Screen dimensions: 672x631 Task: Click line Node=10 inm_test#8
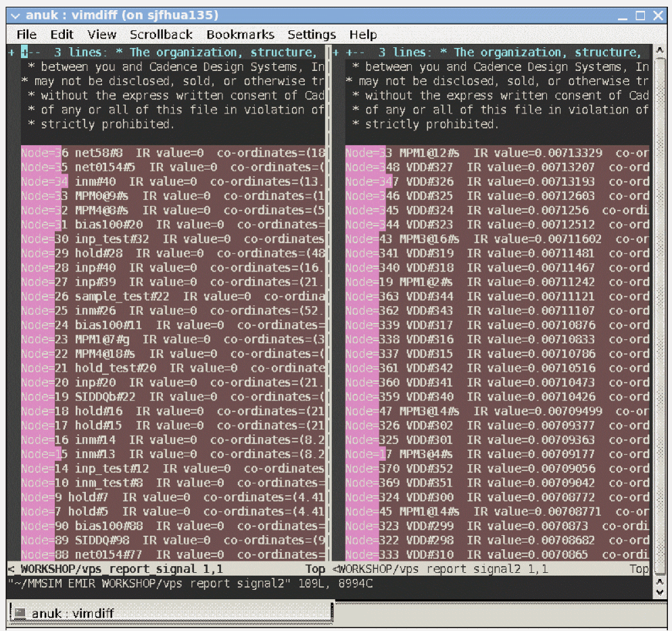(x=174, y=483)
